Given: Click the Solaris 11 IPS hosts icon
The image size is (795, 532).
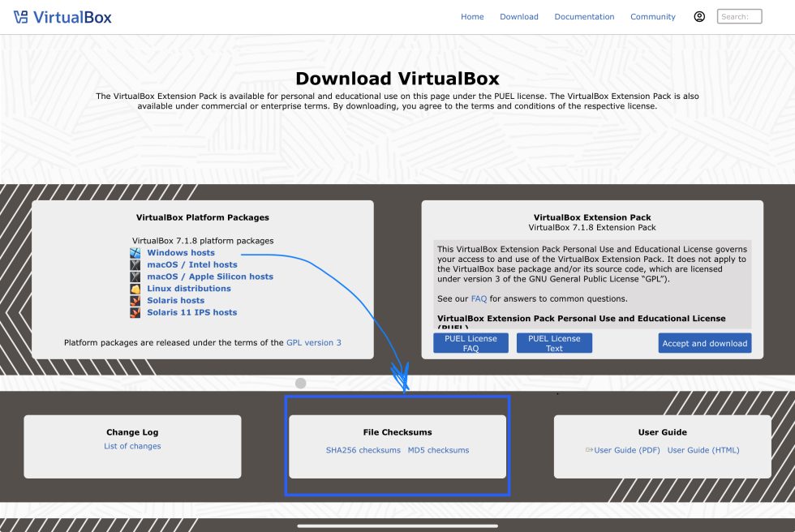Looking at the screenshot, I should [135, 312].
